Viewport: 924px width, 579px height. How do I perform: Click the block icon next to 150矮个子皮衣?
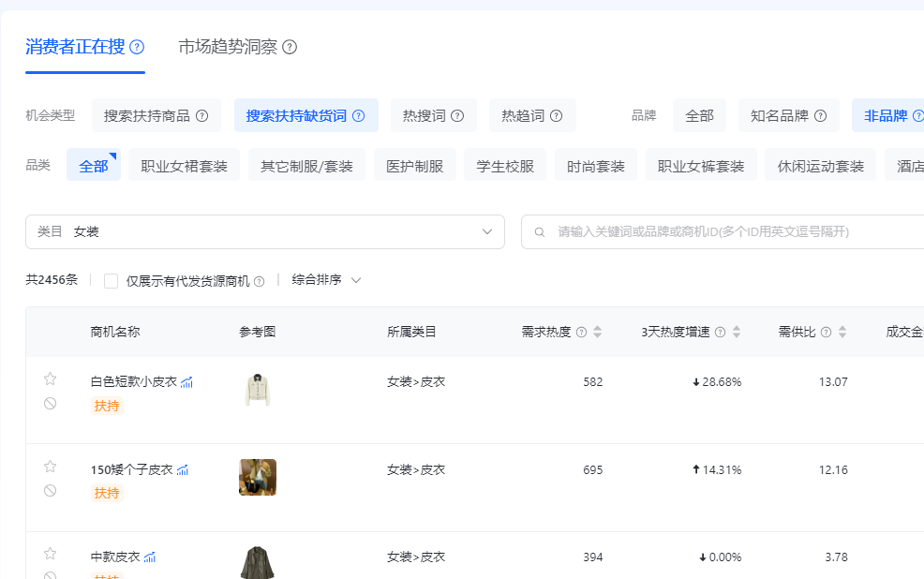(50, 493)
